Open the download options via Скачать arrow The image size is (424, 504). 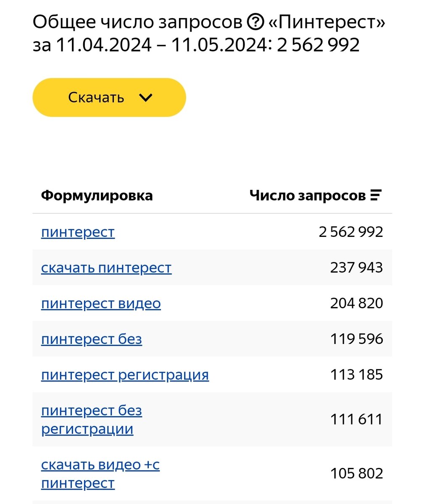145,97
